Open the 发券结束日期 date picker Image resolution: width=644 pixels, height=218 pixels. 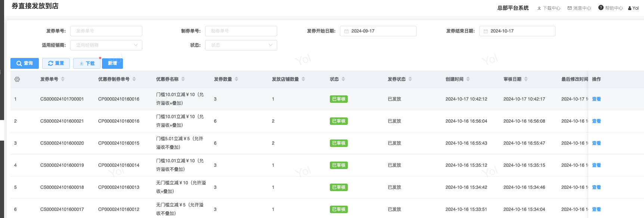point(517,31)
